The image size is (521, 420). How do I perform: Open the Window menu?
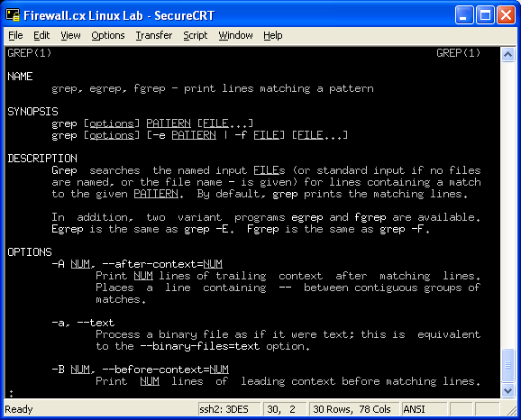pyautogui.click(x=235, y=35)
